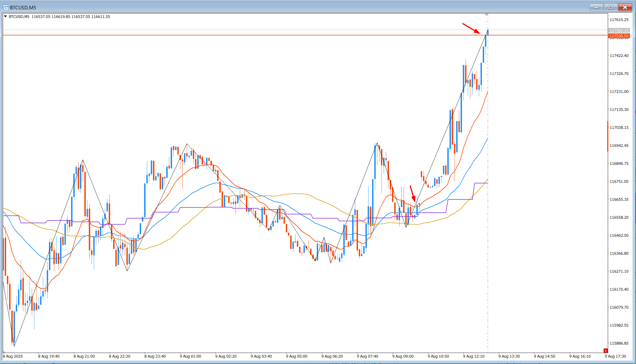Screen dimensions: 636x364
Task: Close the BTCUSD,M5 chart window
Action: [625, 7]
